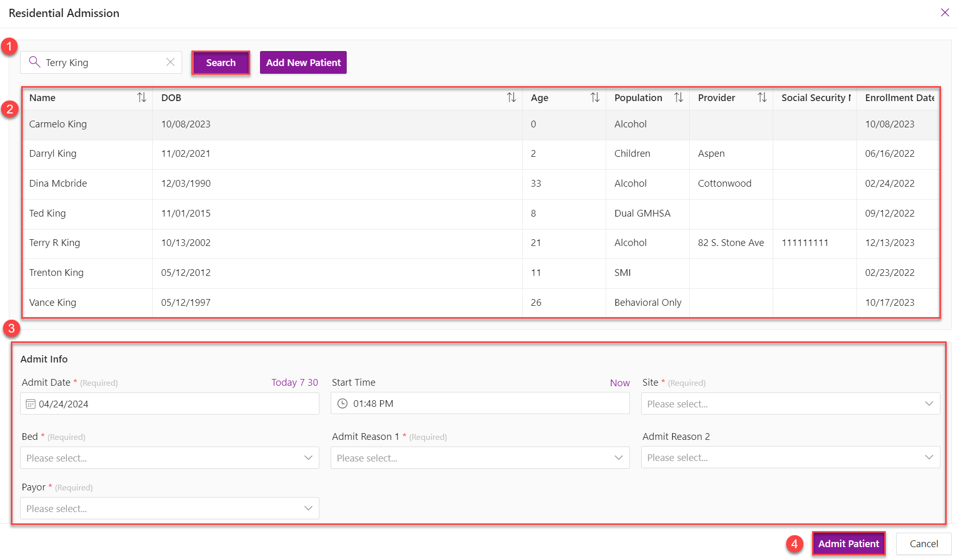Sort by Provider column arrows

click(x=762, y=97)
